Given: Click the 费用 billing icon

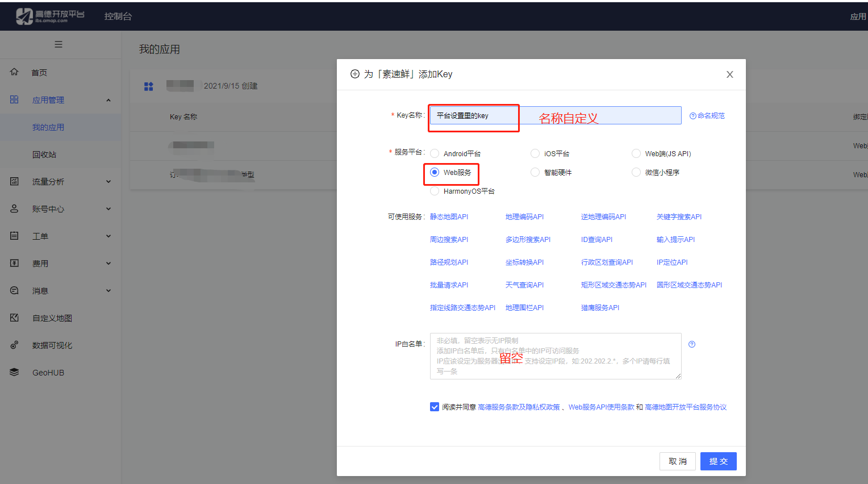Looking at the screenshot, I should click(14, 263).
